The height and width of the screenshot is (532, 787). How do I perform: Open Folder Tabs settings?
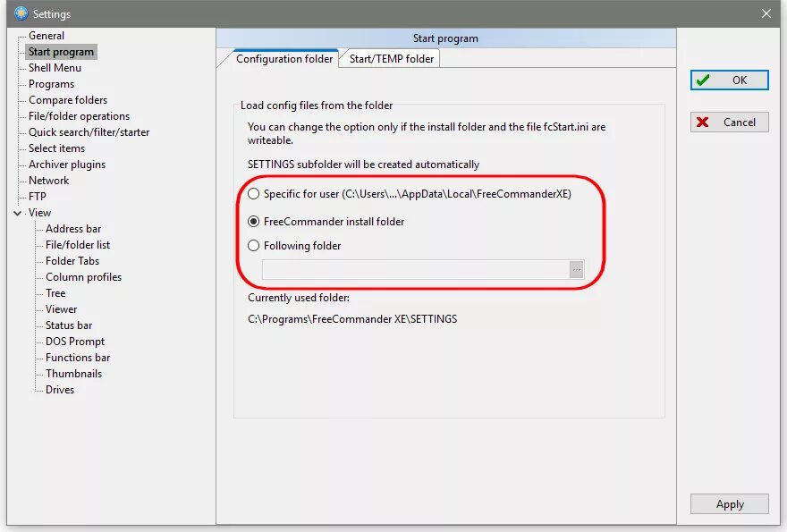72,260
